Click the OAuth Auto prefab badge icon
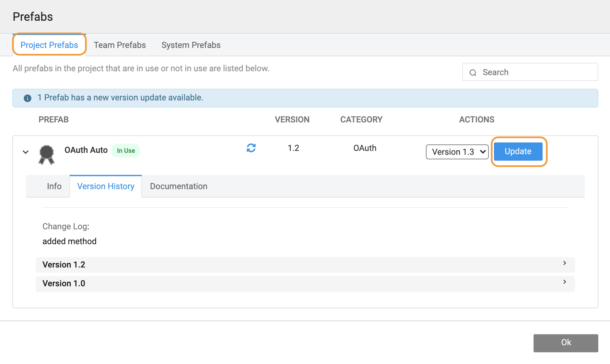Screen dimensions: 610x364 46,154
